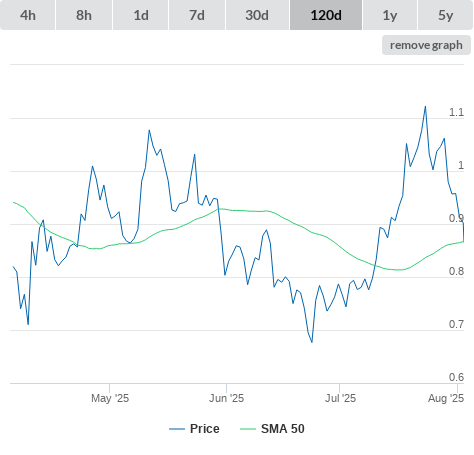474x455 pixels.
Task: Show the 5y price history
Action: 445,15
